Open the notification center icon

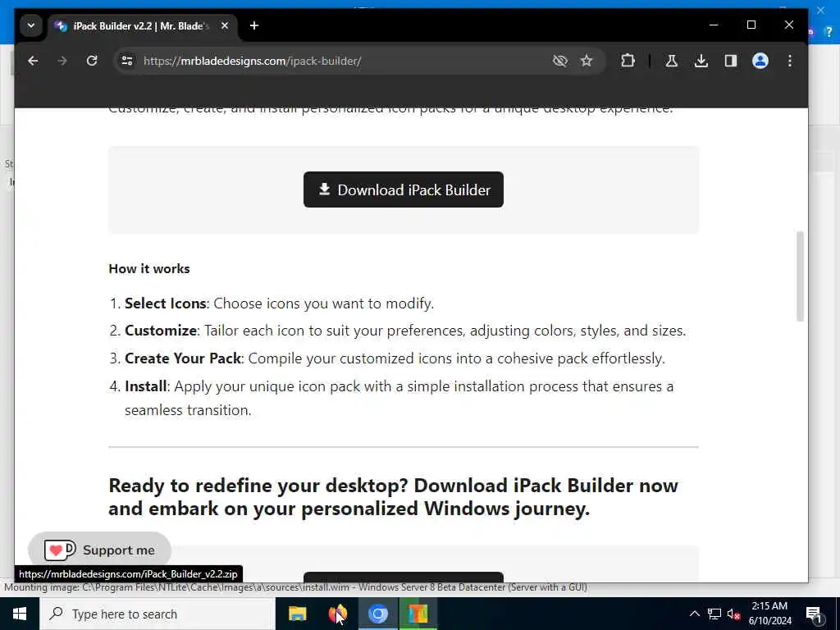[814, 614]
